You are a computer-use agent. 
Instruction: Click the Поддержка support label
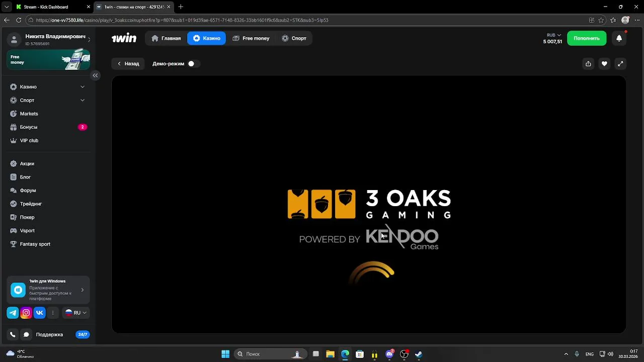pos(49,335)
